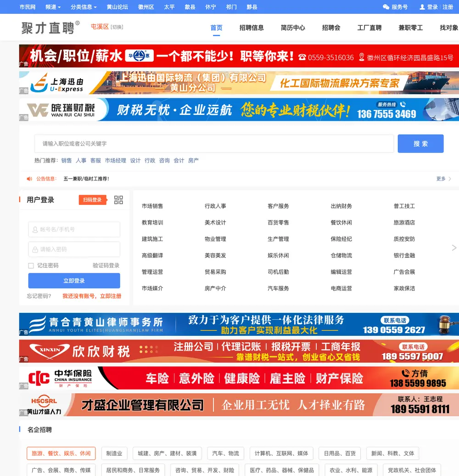Open the 皖瑞财税 banner ad
Viewport: 459px width, 476px height.
[x=239, y=110]
